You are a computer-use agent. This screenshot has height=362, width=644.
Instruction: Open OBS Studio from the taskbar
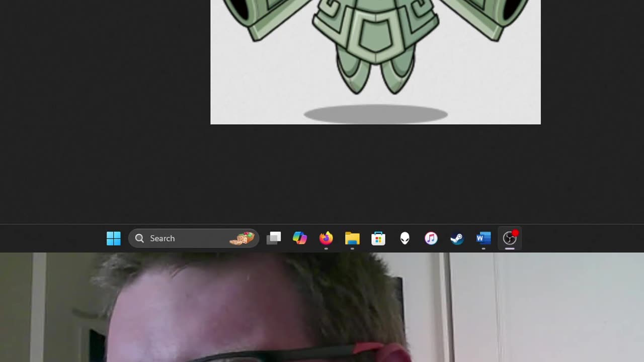pos(510,238)
